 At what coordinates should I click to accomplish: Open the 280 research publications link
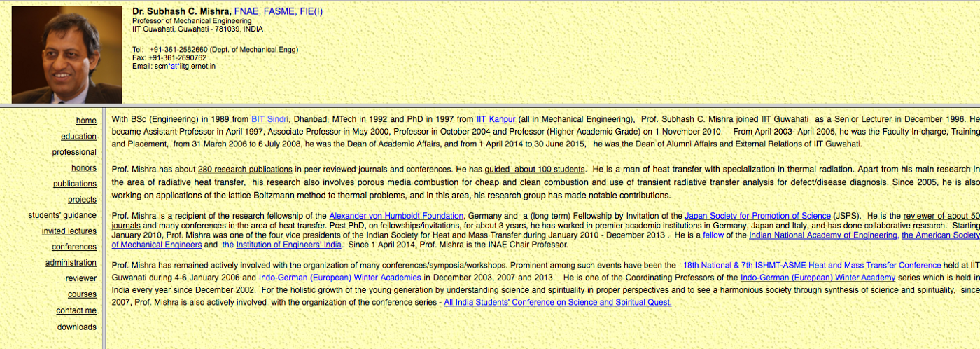tap(245, 170)
